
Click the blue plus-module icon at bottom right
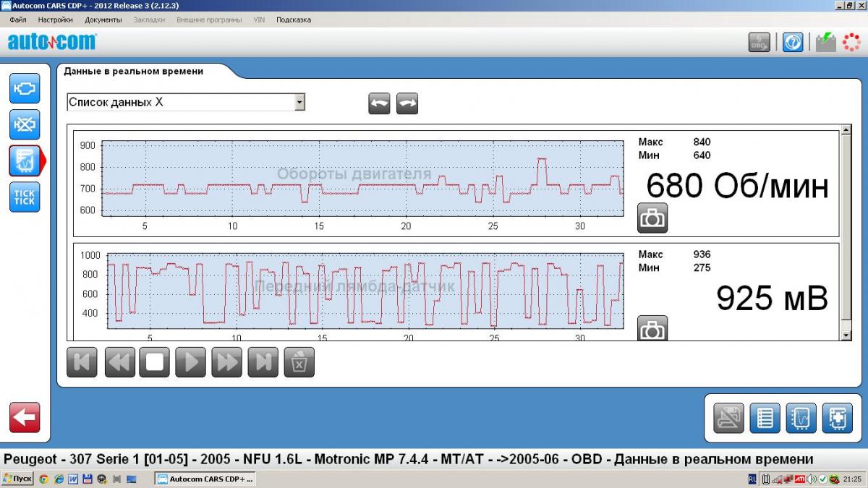coord(837,418)
